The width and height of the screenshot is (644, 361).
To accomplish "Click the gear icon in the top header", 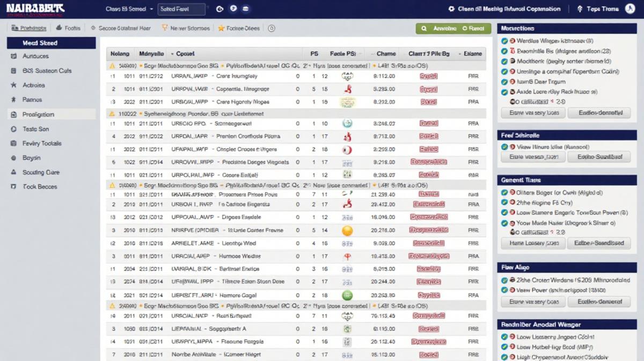I will click(452, 9).
